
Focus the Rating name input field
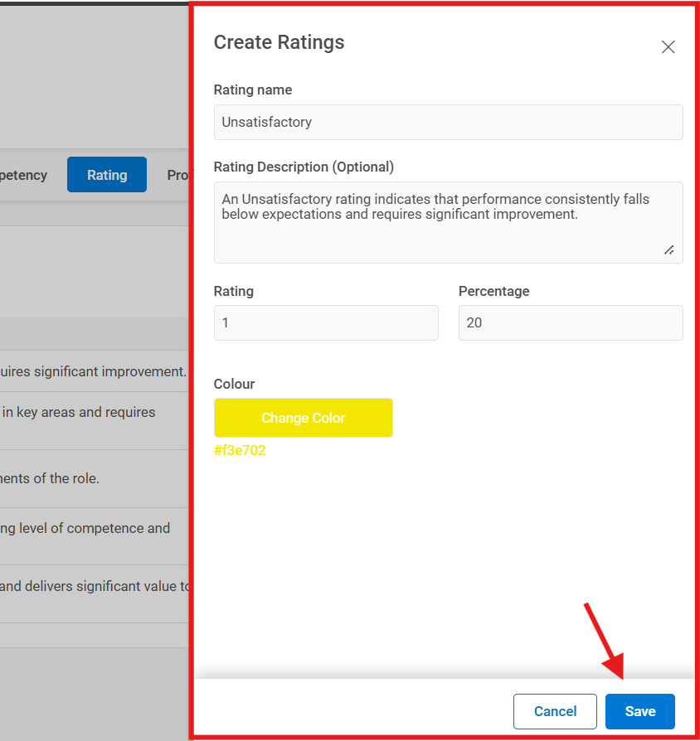point(448,122)
